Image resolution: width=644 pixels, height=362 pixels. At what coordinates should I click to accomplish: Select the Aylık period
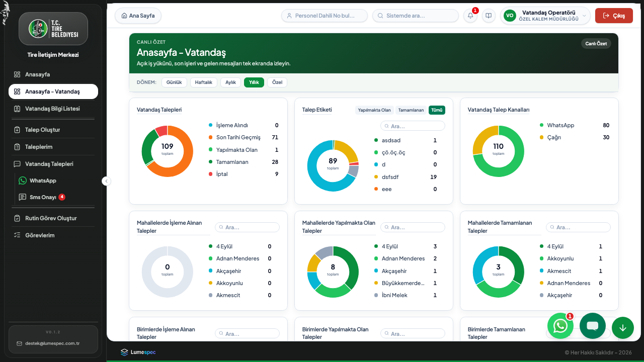coord(230,82)
